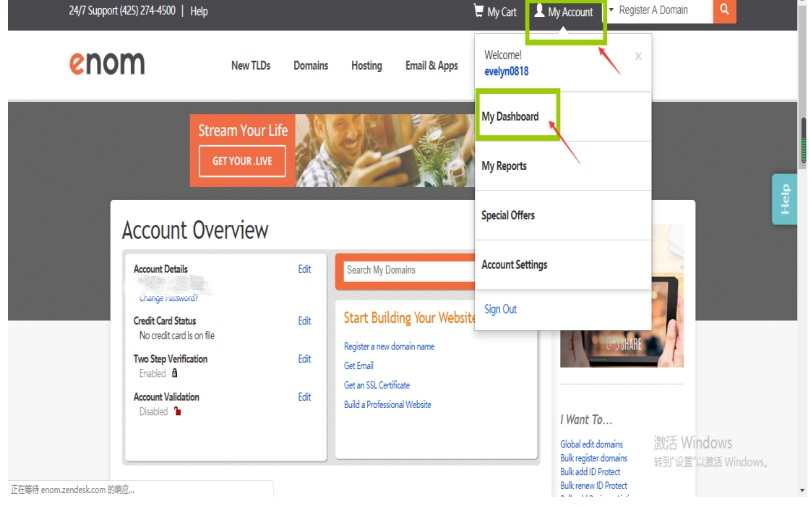Click the red Account Validation unlocked icon
The image size is (809, 507).
(177, 411)
